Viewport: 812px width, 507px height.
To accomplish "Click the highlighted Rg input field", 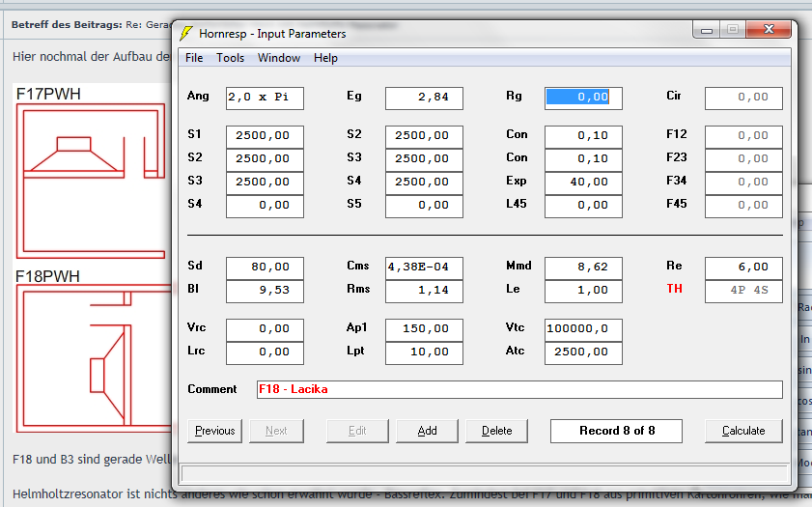I will tap(583, 98).
